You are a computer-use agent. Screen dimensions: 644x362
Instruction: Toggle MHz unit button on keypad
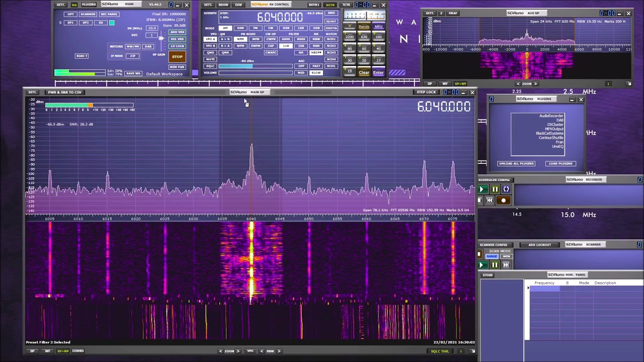coord(378,27)
